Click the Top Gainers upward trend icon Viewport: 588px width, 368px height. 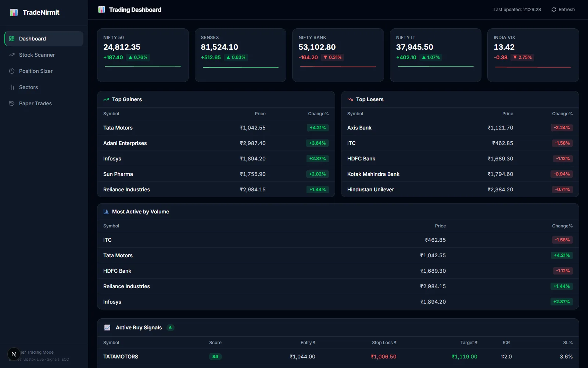click(x=106, y=99)
